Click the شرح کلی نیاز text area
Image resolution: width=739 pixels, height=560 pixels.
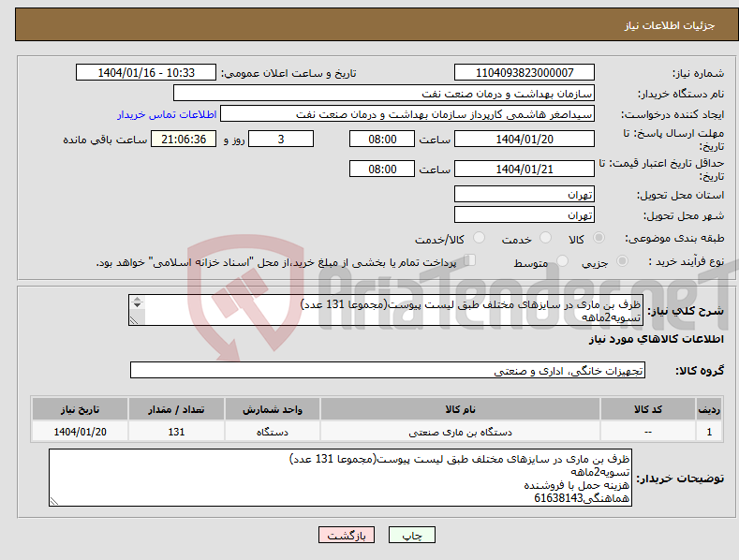386,310
